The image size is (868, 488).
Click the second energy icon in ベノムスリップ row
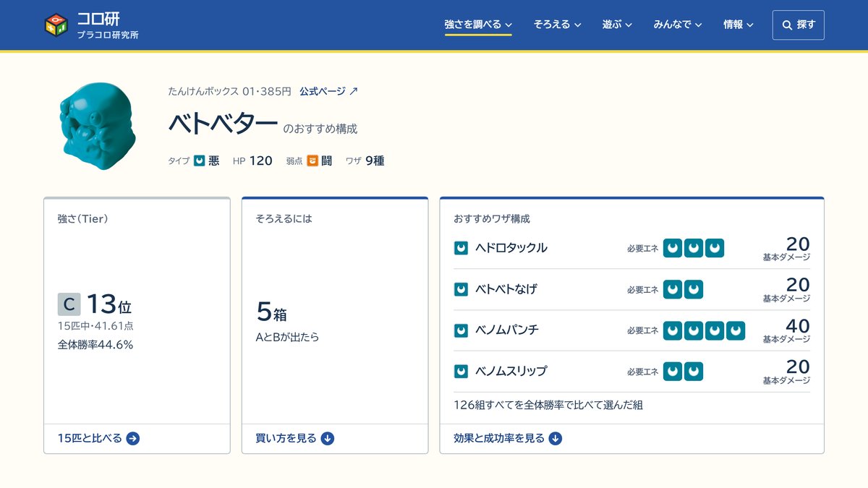tap(694, 371)
